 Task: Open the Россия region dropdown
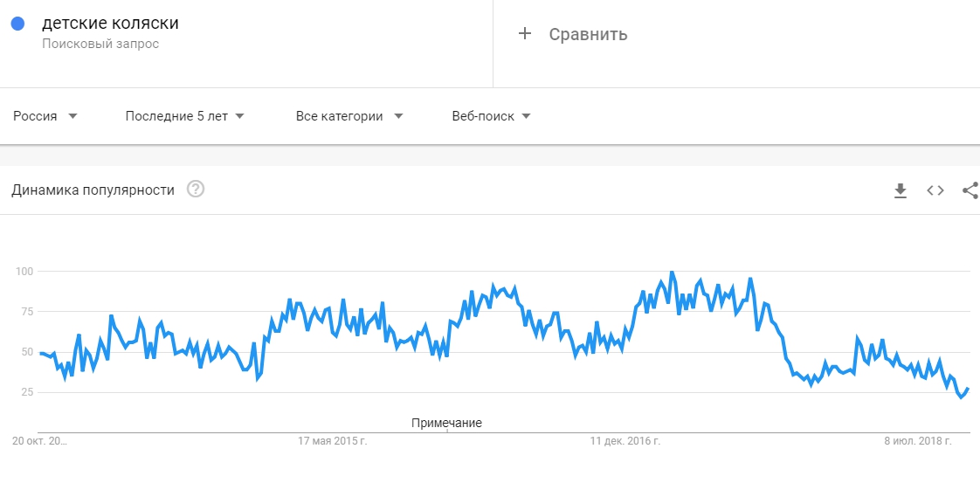[45, 116]
